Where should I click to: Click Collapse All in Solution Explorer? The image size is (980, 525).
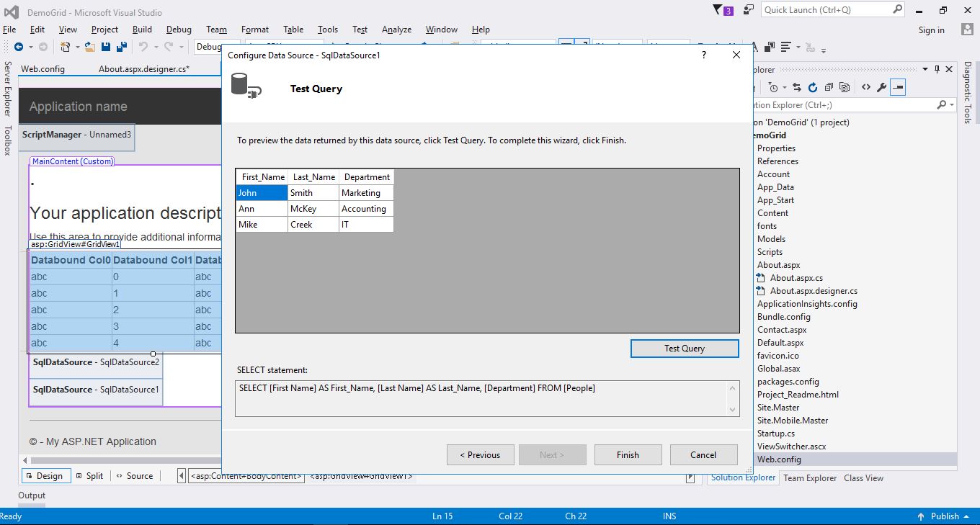(829, 87)
